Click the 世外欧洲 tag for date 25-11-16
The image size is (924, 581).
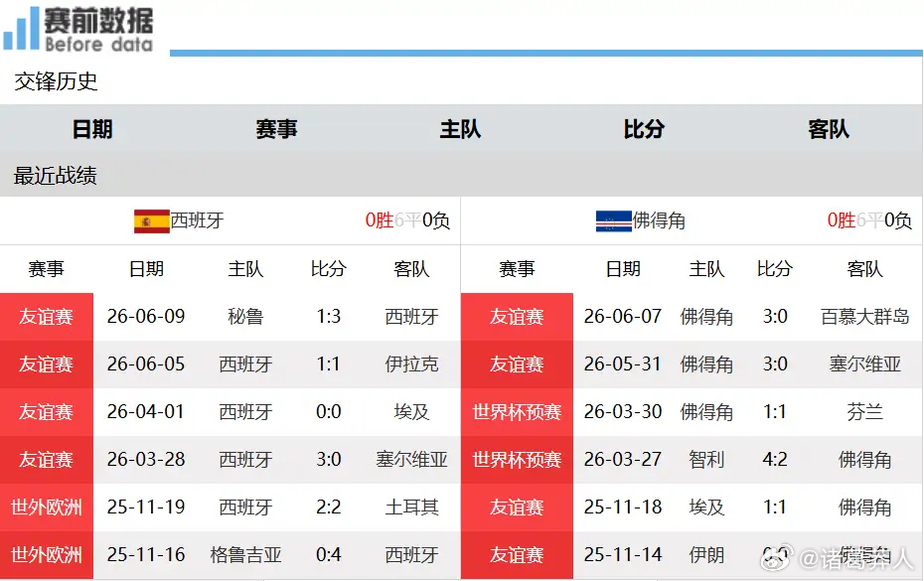coord(47,555)
